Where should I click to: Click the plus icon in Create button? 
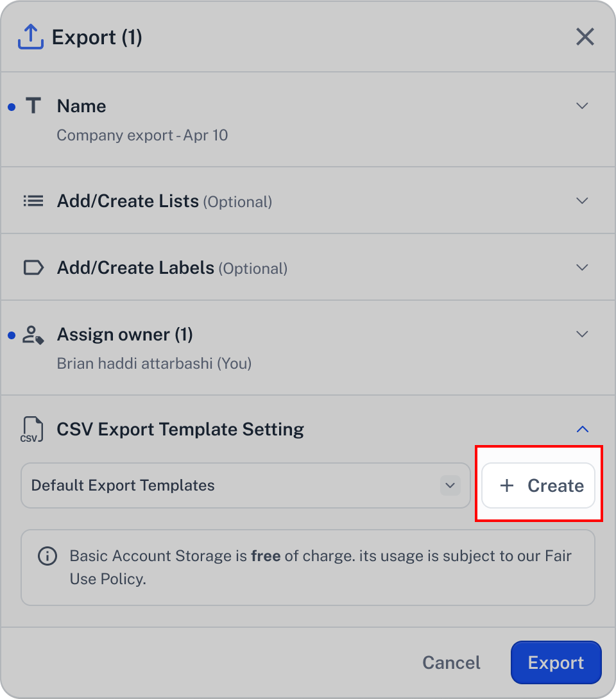507,485
